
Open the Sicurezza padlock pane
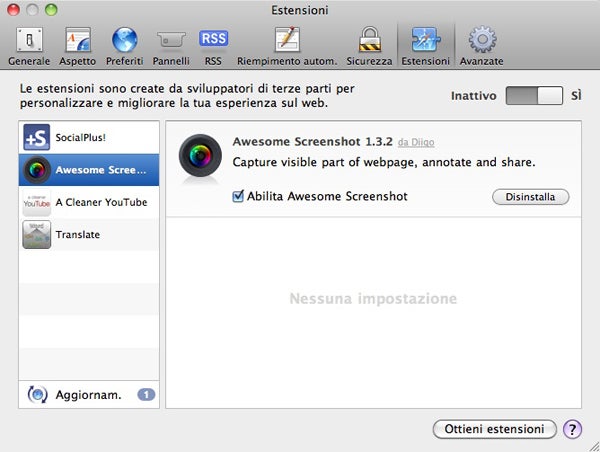[369, 45]
